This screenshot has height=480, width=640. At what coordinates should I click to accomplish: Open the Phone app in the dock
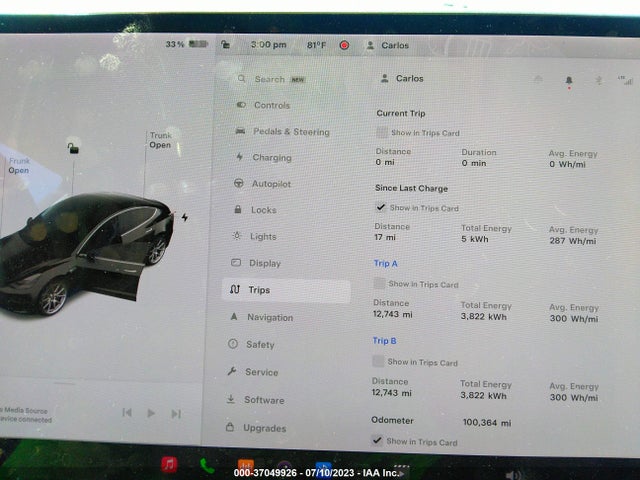[x=207, y=466]
